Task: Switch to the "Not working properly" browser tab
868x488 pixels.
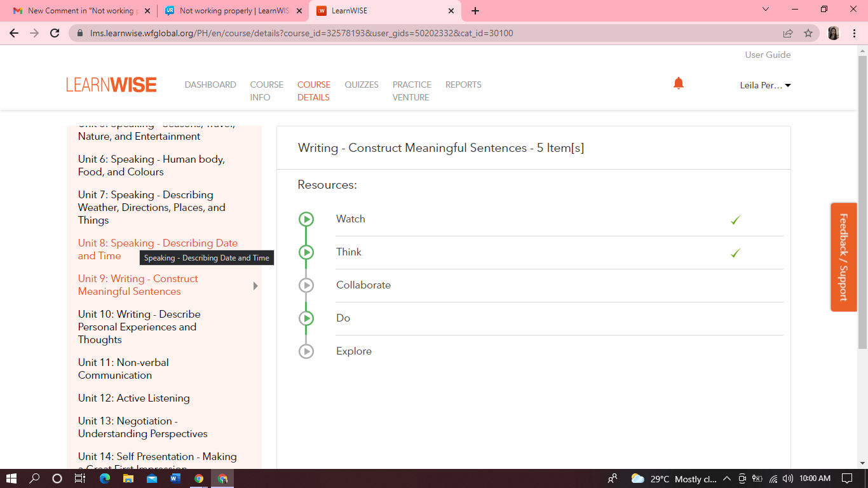Action: click(x=233, y=11)
